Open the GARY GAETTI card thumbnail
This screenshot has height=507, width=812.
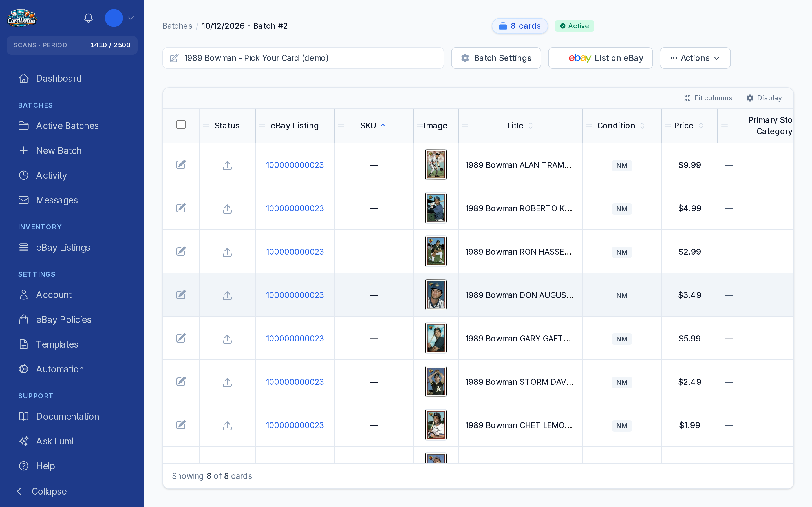pos(436,338)
